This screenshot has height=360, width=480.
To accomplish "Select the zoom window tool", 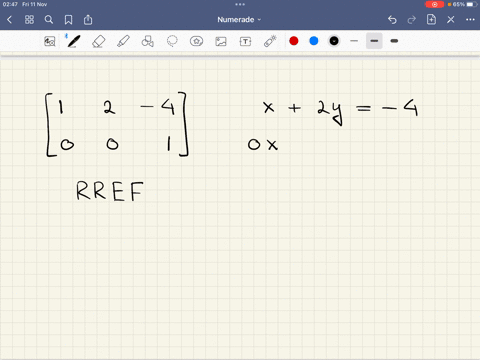I will pyautogui.click(x=50, y=41).
